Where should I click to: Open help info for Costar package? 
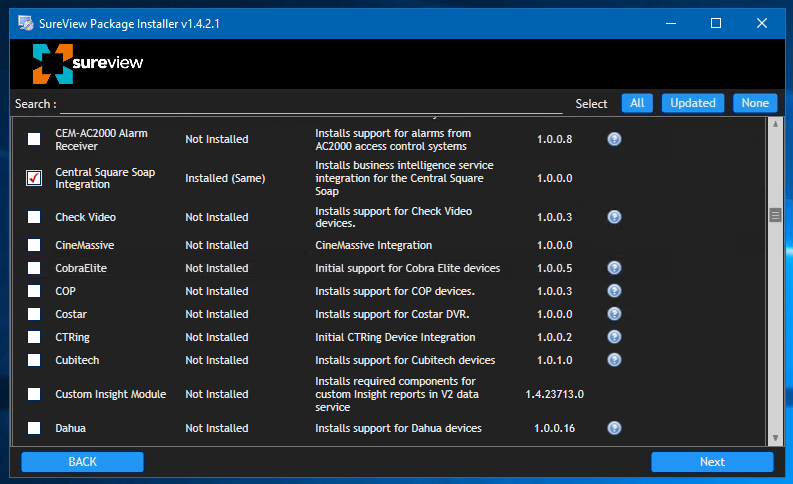point(614,314)
